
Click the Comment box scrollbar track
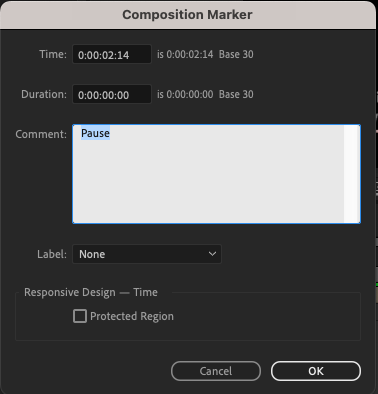[352, 174]
